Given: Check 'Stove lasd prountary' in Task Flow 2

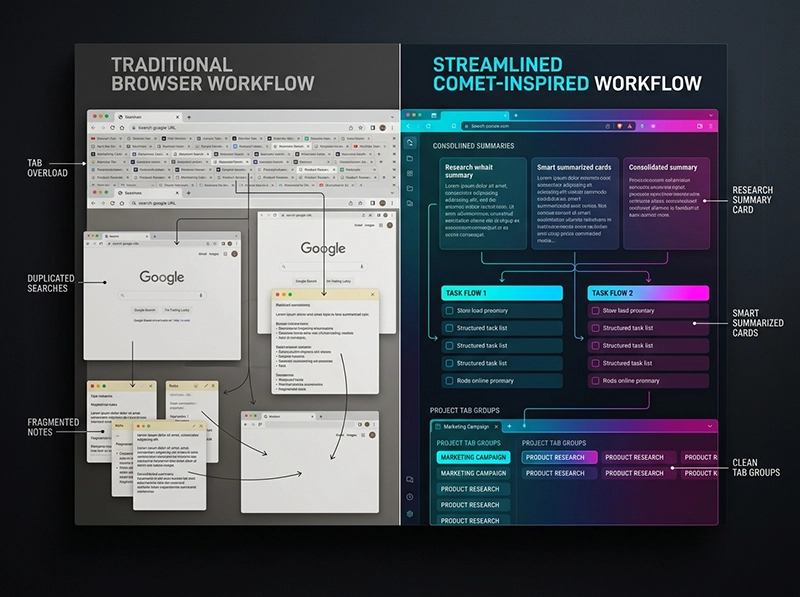Looking at the screenshot, I should [595, 310].
